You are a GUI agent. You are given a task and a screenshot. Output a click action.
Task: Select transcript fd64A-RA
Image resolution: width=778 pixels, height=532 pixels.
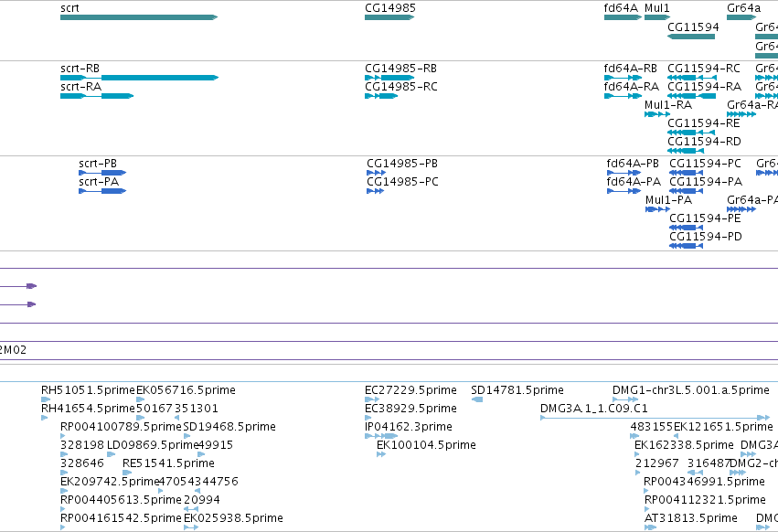tap(623, 96)
